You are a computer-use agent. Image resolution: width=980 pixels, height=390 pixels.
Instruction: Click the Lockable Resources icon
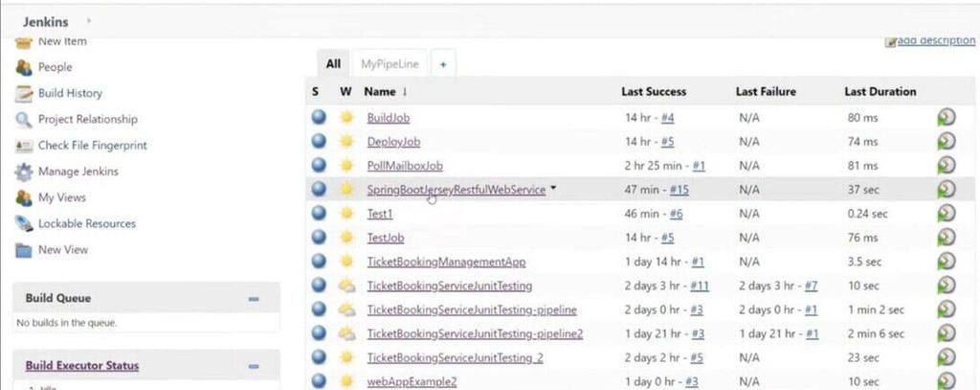(24, 224)
